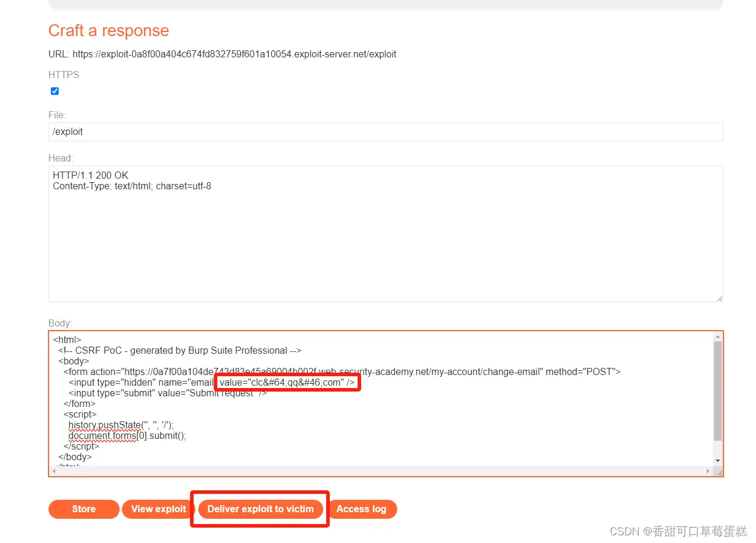The image size is (756, 543).
Task: Click the View exploit button
Action: pos(159,509)
